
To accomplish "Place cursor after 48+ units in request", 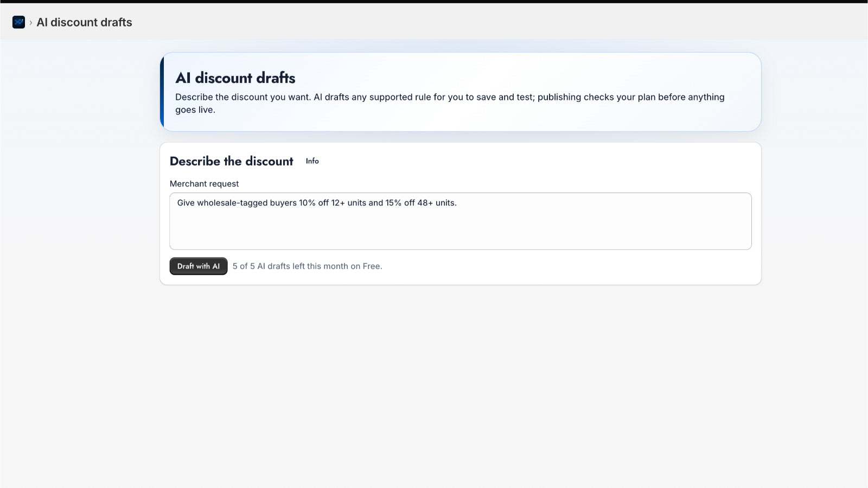I will [457, 203].
